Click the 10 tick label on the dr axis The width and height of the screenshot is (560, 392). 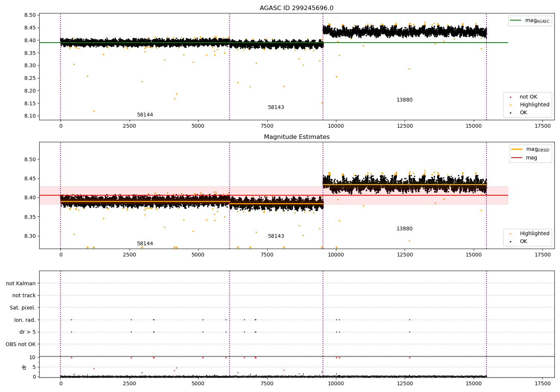click(x=32, y=358)
